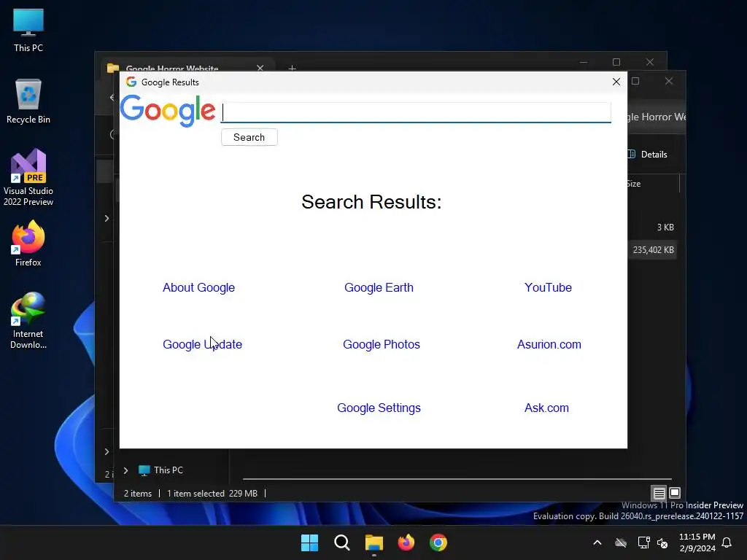Viewport: 747px width, 560px height.
Task: Select the Google Horror Website Explorer tab
Action: pyautogui.click(x=186, y=66)
